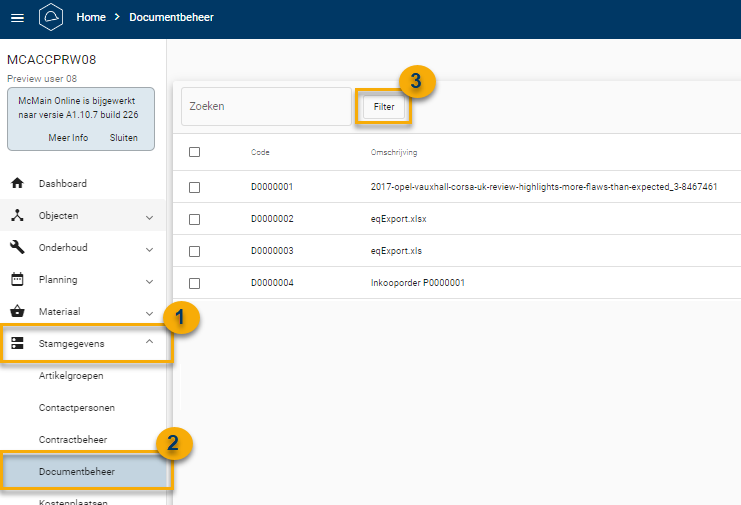Click the Planning calendar icon
The width and height of the screenshot is (741, 505).
click(x=17, y=280)
